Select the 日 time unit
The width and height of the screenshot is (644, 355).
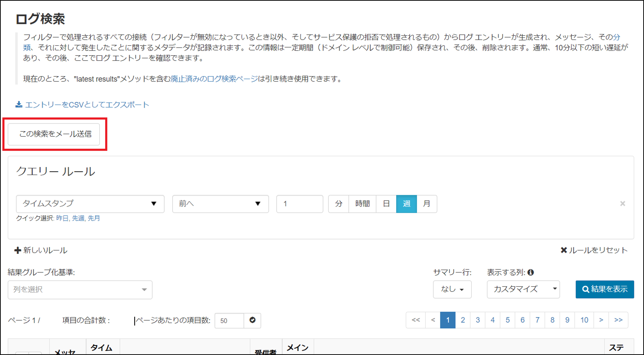click(x=386, y=204)
